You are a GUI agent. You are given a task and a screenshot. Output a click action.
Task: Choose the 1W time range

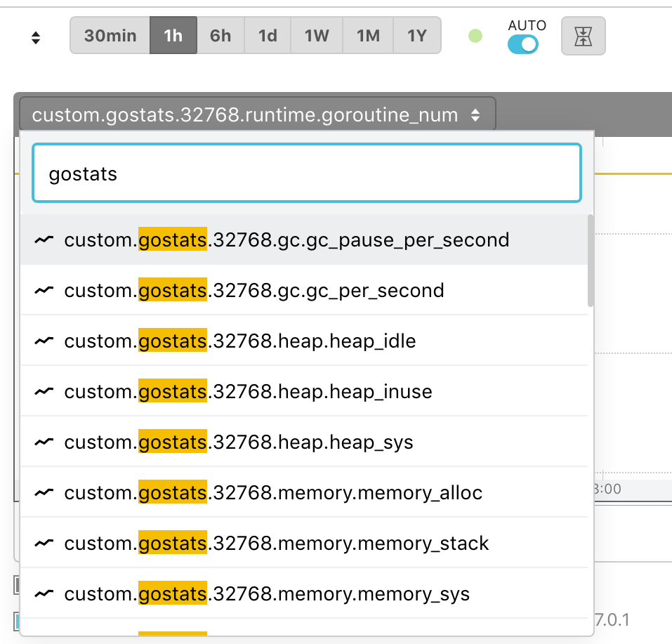[x=316, y=36]
